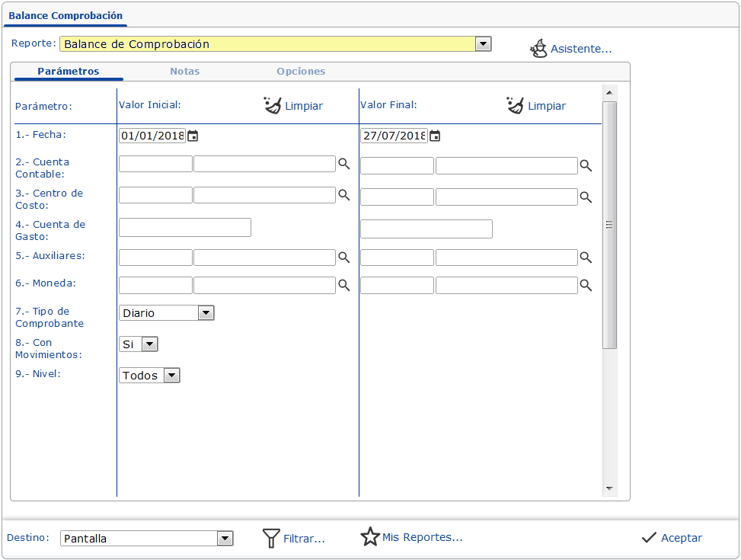
Task: Search final Moneda with magnifier icon
Action: point(586,285)
